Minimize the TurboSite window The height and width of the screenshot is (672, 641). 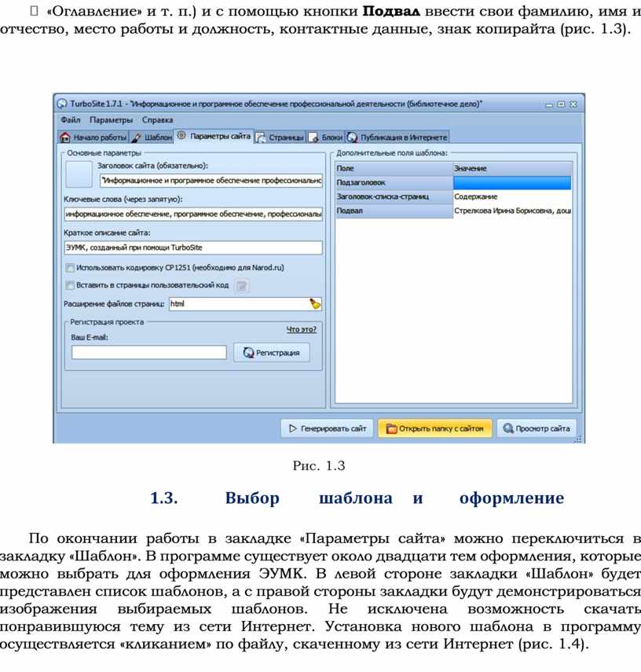(x=549, y=105)
